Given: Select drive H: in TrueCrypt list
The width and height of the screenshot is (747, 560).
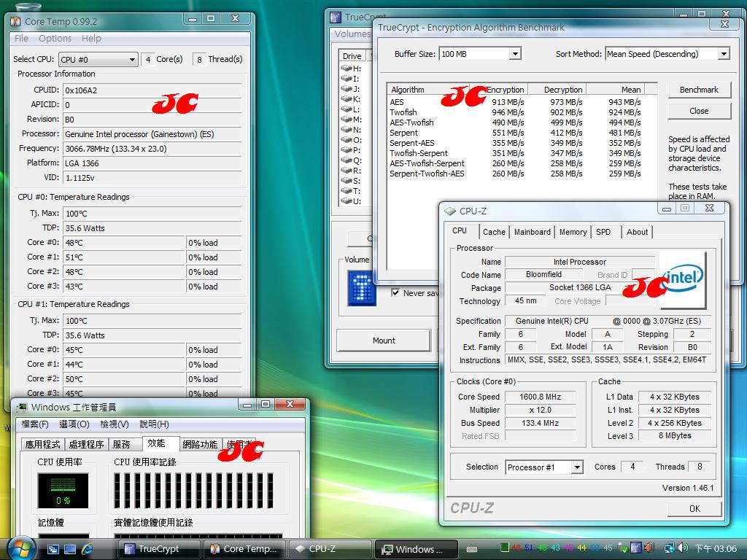Looking at the screenshot, I should click(352, 69).
